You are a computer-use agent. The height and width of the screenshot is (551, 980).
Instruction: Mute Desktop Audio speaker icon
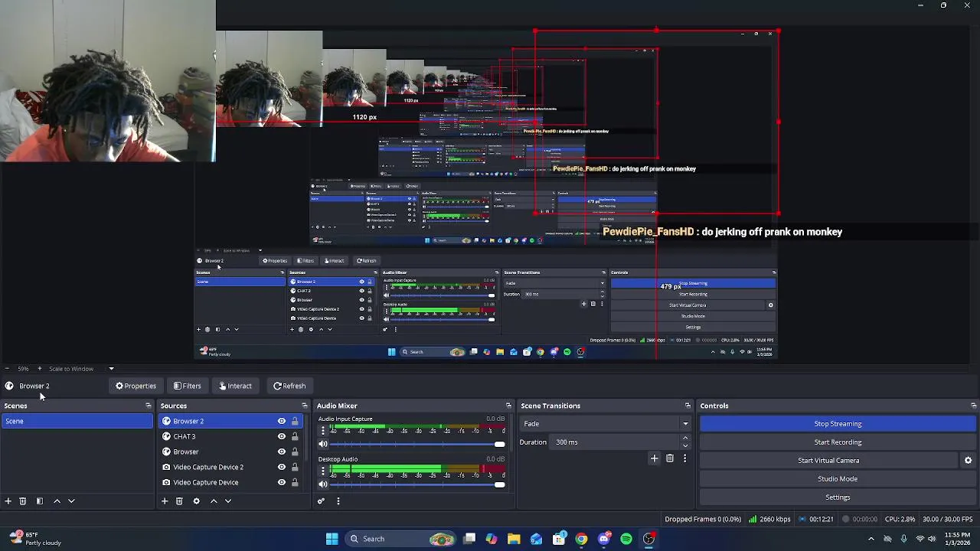(x=323, y=484)
